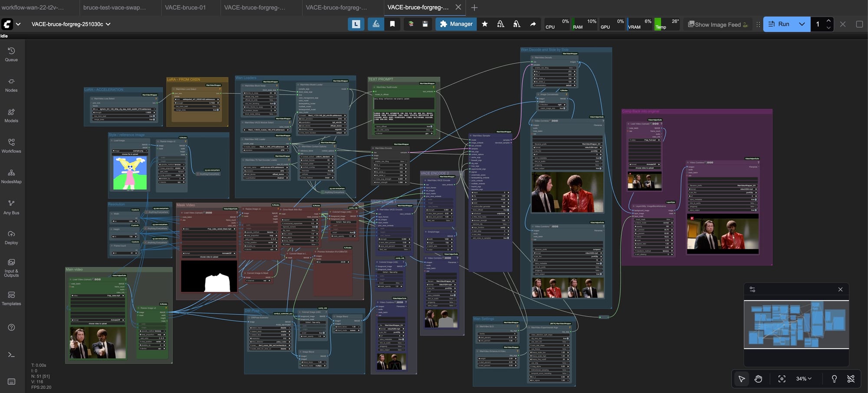Toggle link visibility icon in bottom toolbar
This screenshot has width=868, height=393.
click(851, 379)
